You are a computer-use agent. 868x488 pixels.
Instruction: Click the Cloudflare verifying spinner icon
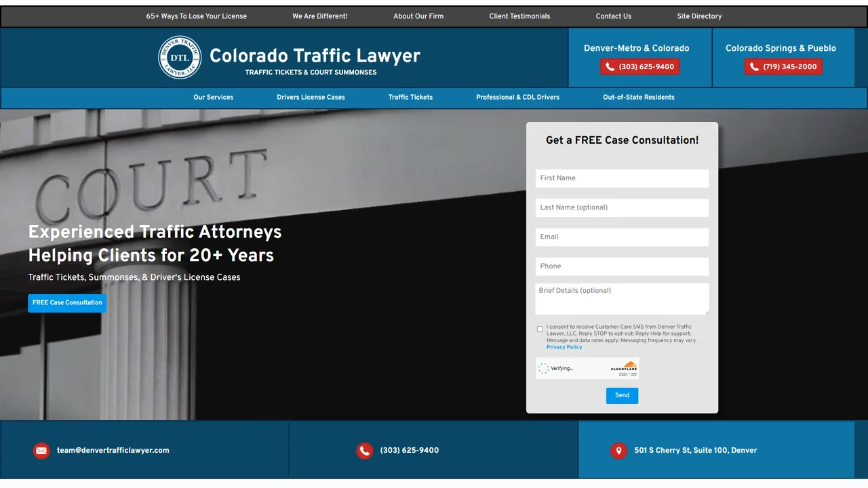click(543, 369)
